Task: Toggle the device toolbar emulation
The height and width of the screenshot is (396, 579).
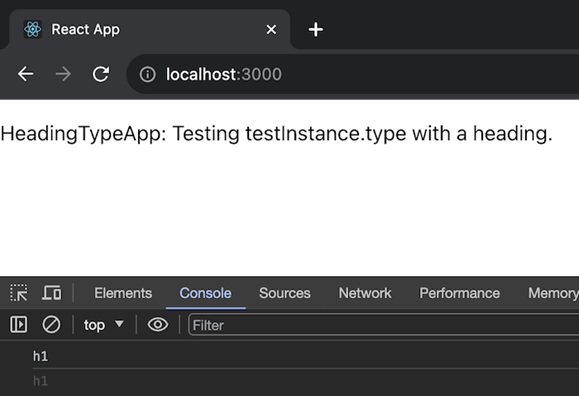Action: [52, 293]
